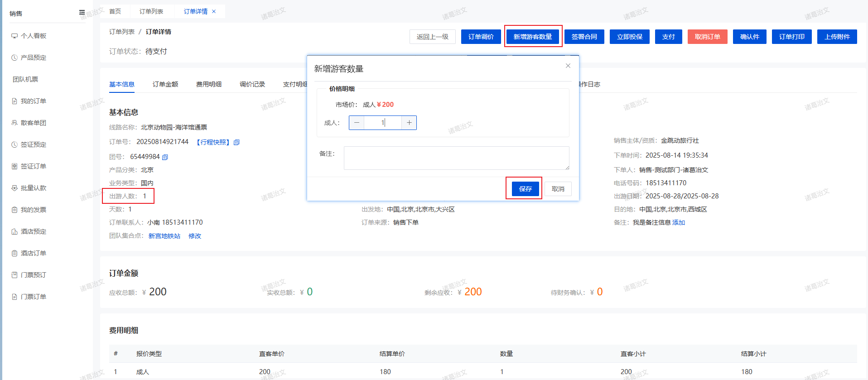The image size is (868, 380).
Task: Open 散客单团 people icon in sidebar
Action: (x=14, y=123)
